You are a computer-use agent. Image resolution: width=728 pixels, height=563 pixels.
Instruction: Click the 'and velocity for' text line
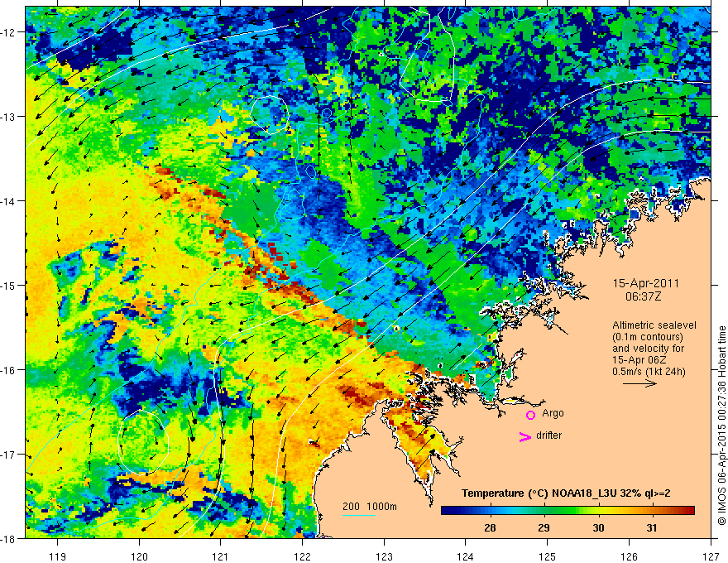(648, 349)
